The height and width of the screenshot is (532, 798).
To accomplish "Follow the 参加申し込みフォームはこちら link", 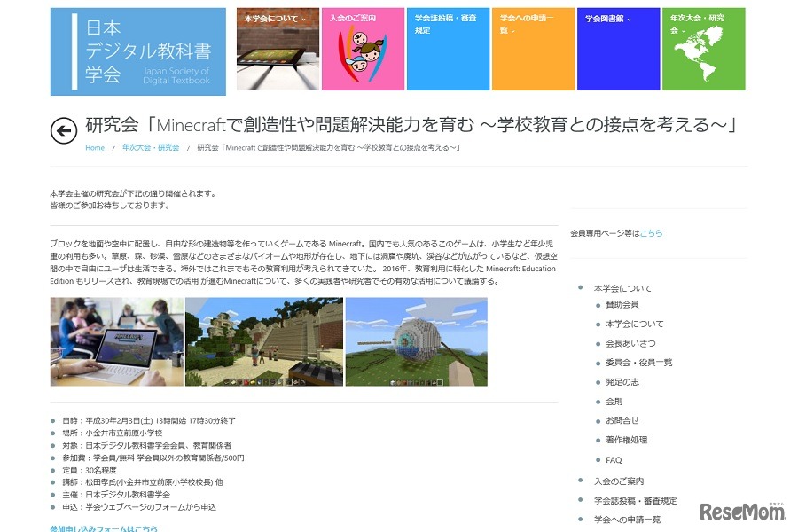I will point(106,528).
